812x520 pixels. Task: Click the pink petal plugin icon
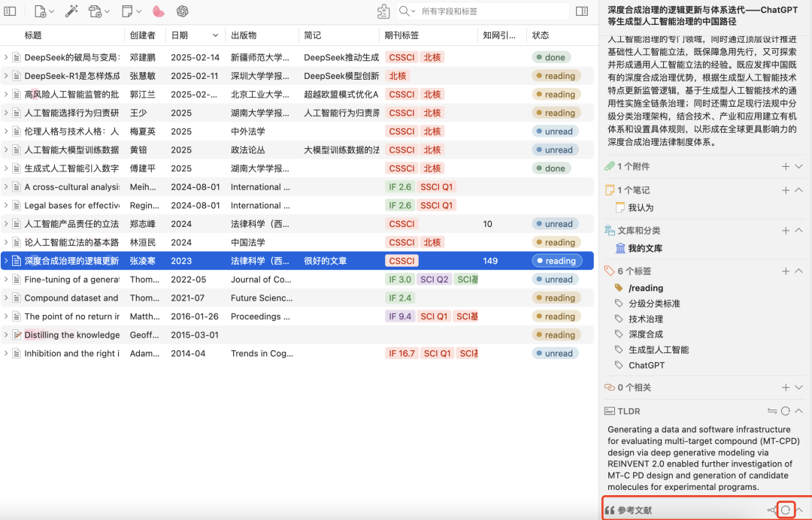point(159,11)
